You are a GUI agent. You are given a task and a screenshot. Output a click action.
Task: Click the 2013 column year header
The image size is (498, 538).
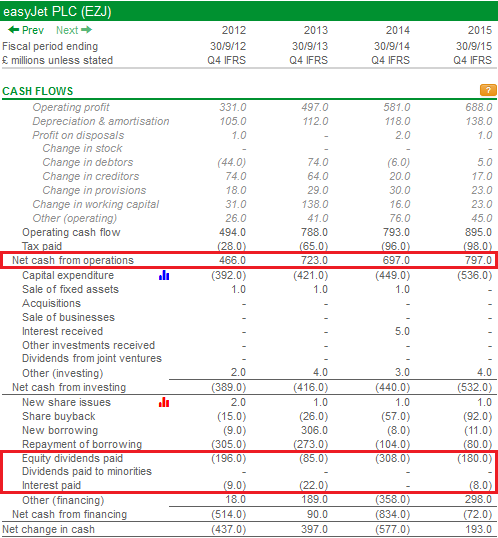point(316,30)
